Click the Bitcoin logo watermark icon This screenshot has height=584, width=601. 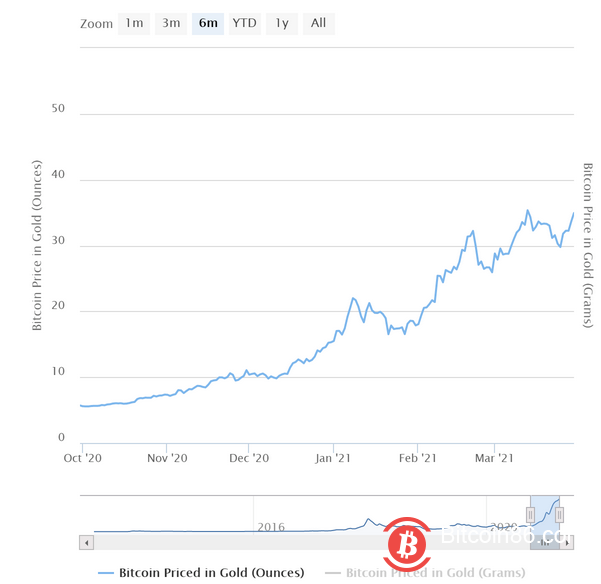[x=404, y=541]
